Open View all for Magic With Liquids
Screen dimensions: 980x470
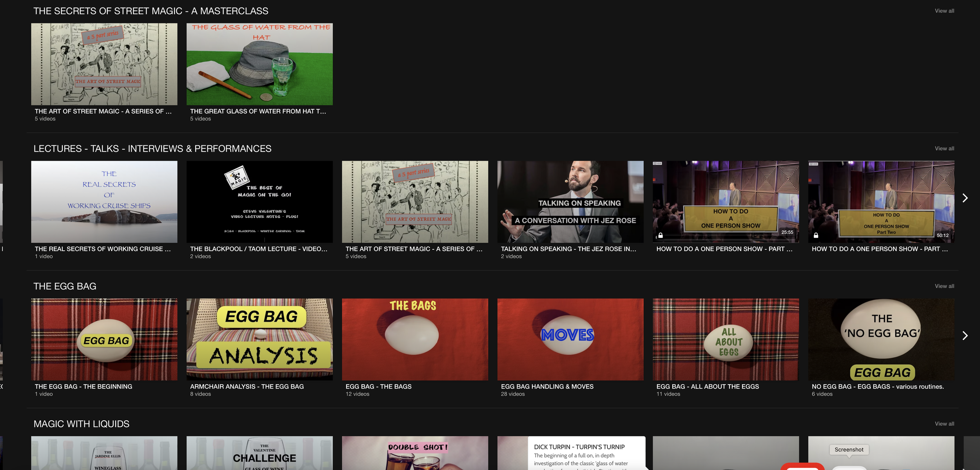tap(944, 424)
